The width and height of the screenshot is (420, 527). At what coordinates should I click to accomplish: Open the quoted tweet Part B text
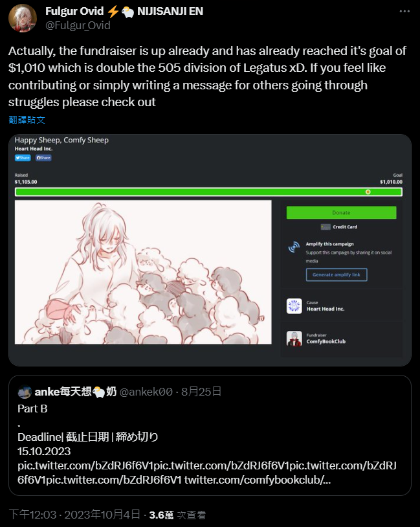click(x=32, y=409)
